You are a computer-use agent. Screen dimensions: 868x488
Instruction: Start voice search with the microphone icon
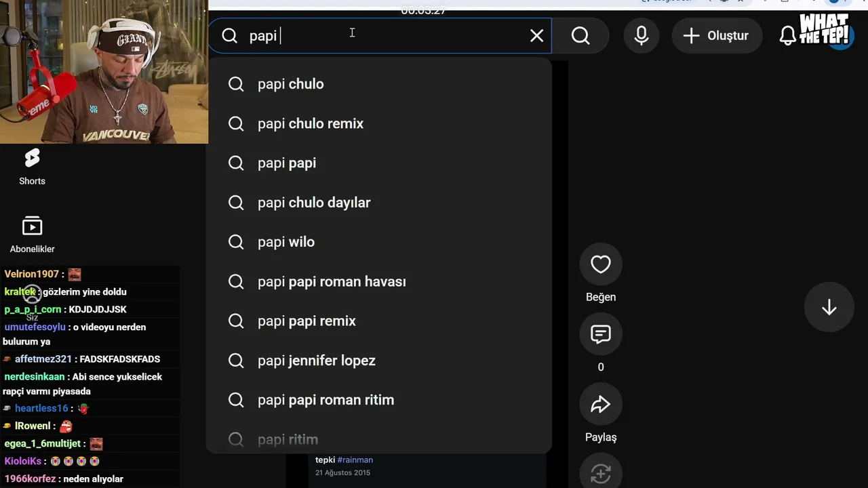click(641, 36)
